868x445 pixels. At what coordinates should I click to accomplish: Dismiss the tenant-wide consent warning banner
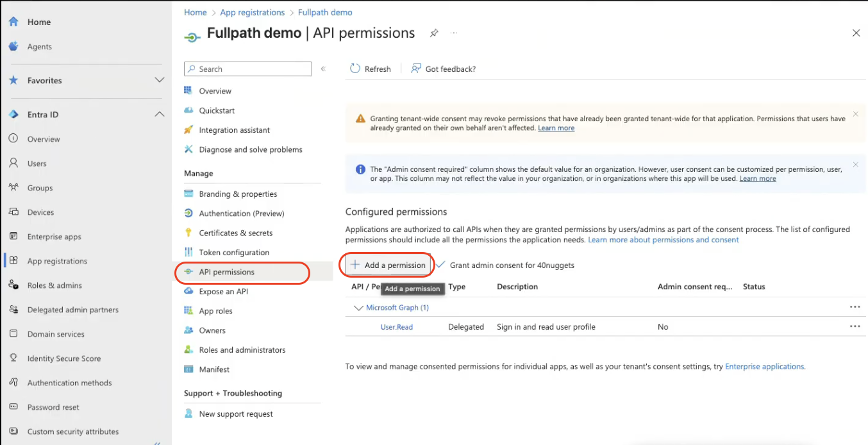pos(855,115)
